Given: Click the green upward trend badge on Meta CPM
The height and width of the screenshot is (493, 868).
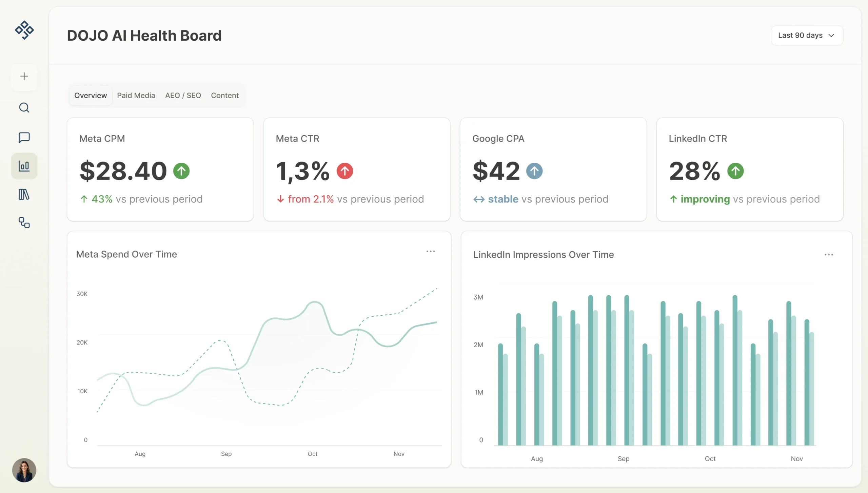Looking at the screenshot, I should 181,171.
